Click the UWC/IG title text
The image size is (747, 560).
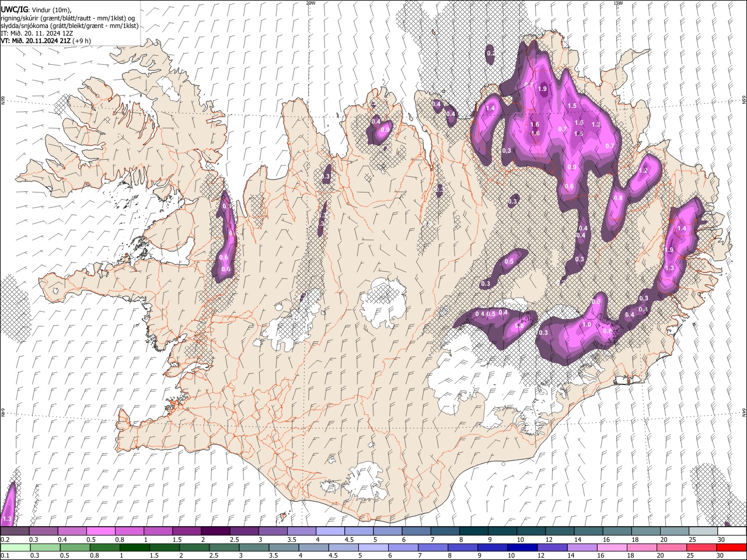click(14, 9)
